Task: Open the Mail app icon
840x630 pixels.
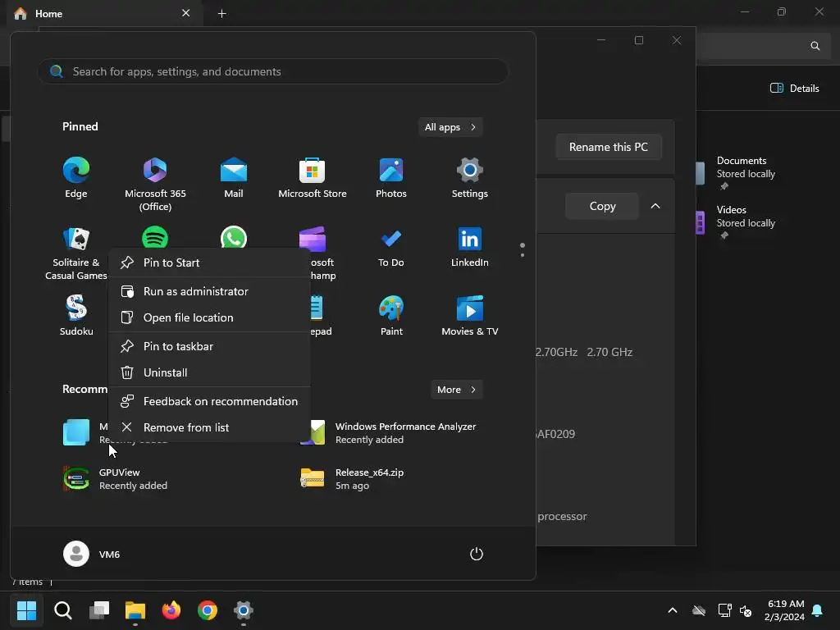Action: pos(234,178)
